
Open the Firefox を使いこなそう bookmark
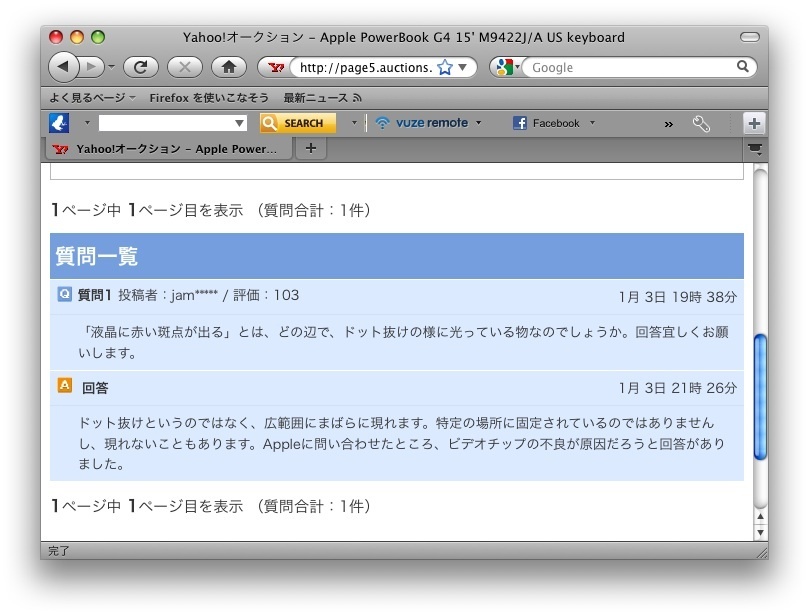209,97
